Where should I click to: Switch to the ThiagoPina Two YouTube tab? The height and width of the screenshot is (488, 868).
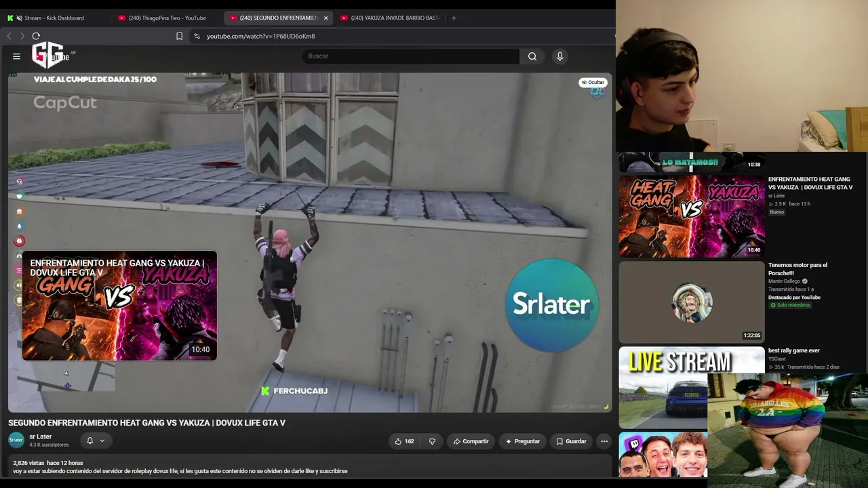tap(168, 18)
